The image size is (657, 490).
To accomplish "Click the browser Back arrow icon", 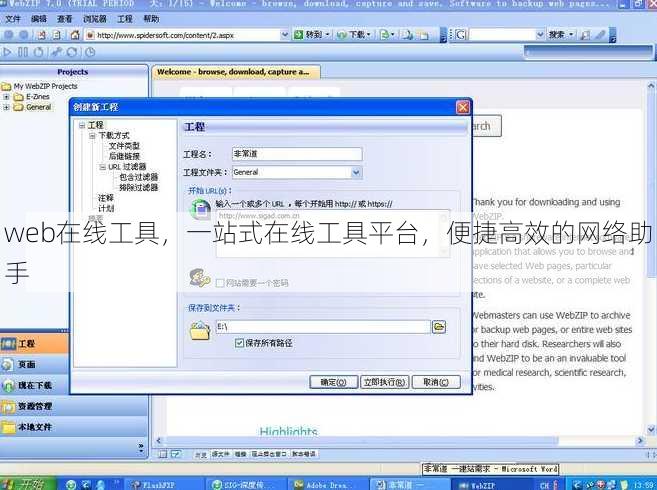I will click(9, 35).
